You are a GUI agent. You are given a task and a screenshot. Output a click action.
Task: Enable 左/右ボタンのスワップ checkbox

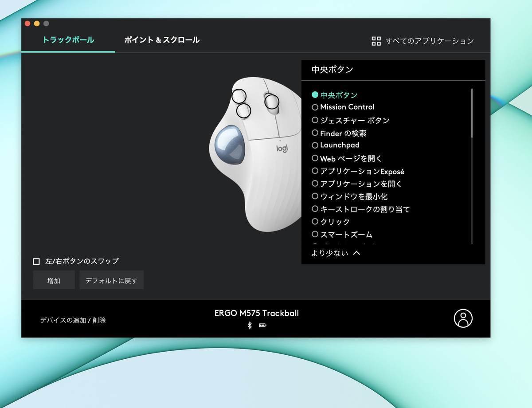37,262
